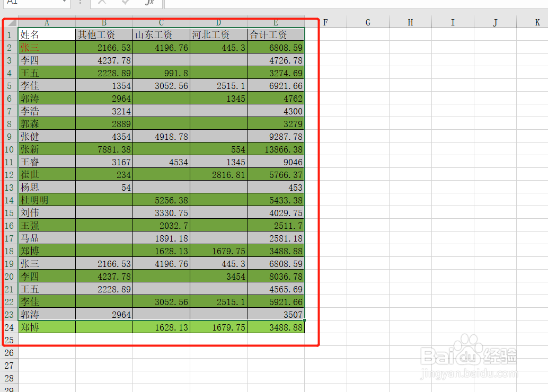Screen dimensions: 548x392
Task: Select the cell with value 991.8
Action: 162,73
